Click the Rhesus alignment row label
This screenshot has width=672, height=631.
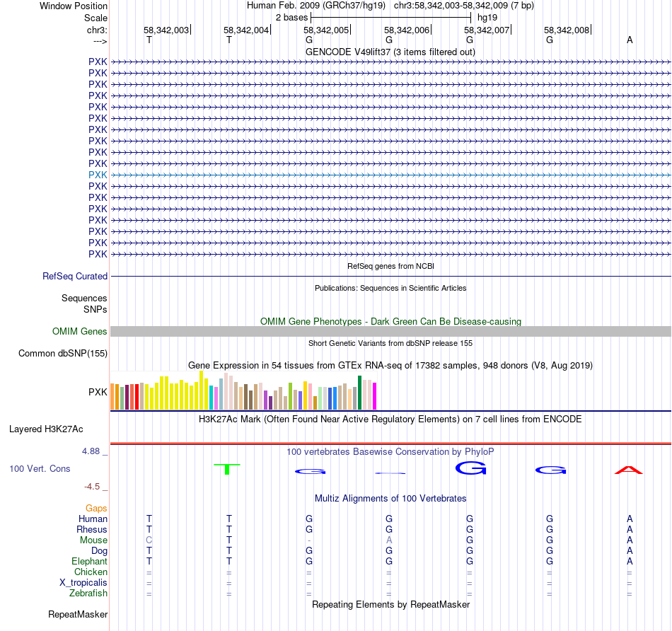[x=92, y=530]
